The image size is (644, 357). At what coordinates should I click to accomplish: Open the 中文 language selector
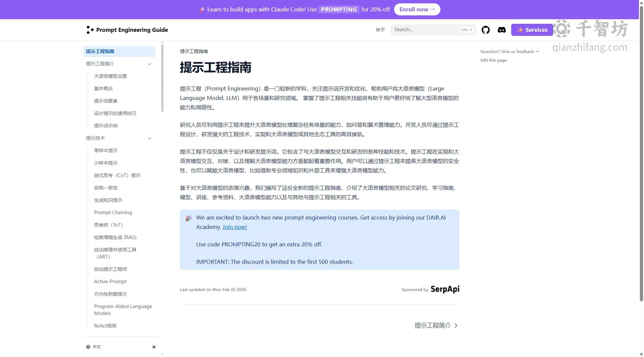[93, 347]
